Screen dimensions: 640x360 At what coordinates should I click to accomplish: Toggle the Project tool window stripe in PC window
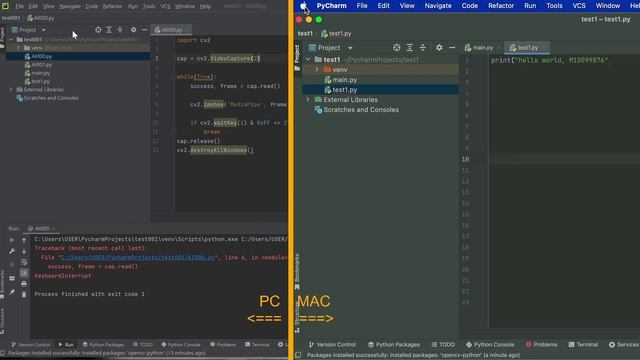[x=2, y=38]
